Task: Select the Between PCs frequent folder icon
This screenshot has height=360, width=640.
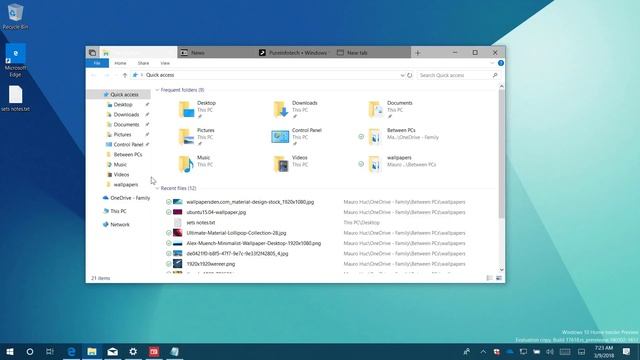Action: (375, 137)
